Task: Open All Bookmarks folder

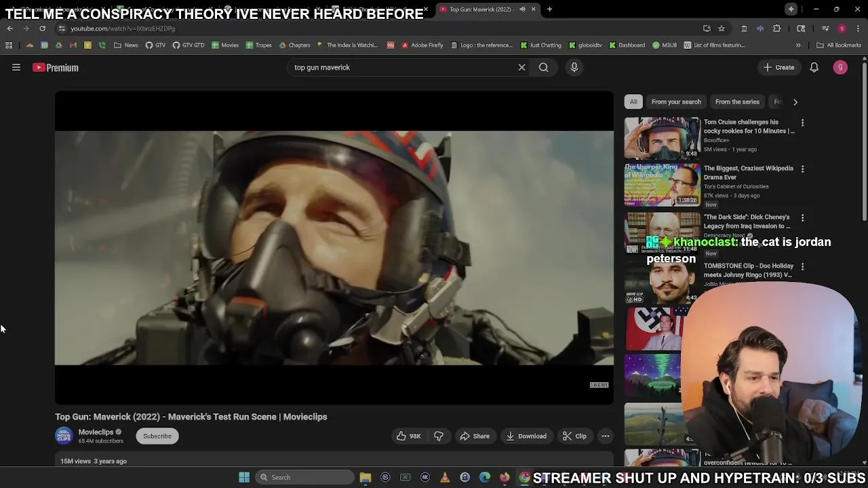Action: point(839,45)
